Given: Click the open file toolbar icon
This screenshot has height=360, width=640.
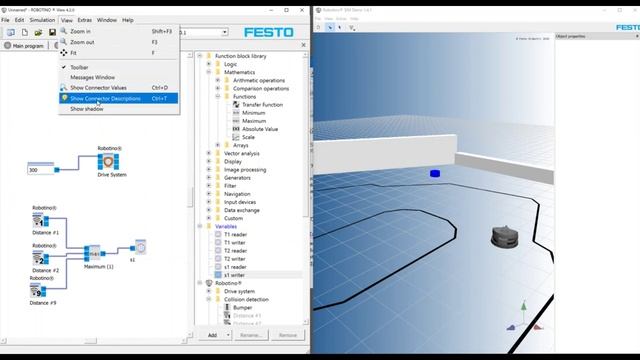Looking at the screenshot, I should pos(38,32).
